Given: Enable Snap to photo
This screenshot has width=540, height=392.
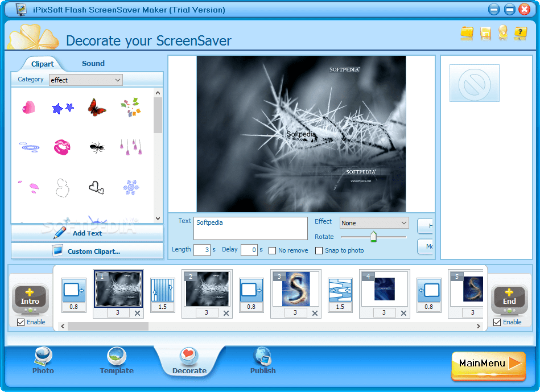Looking at the screenshot, I should click(319, 250).
